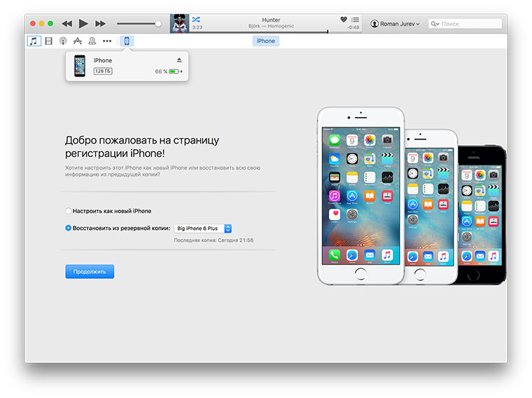Screen dimensions: 532x398
Task: Choose Восстановить из резервной копии
Action: point(118,228)
